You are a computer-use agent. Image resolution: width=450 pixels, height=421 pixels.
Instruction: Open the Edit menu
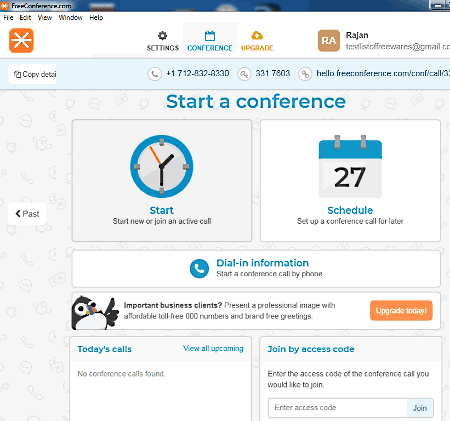[25, 18]
